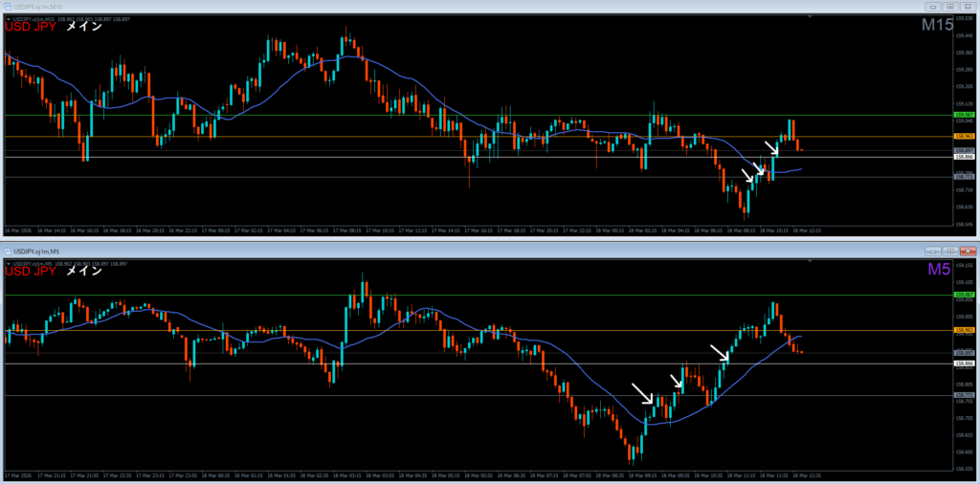Image resolution: width=980 pixels, height=484 pixels.
Task: Maximize the M15 chart window
Action: click(x=949, y=7)
